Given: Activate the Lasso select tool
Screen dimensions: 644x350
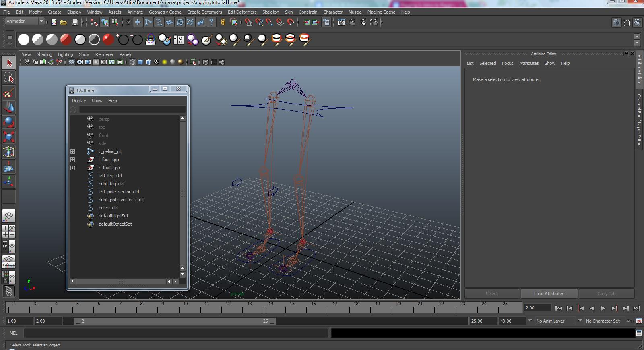Looking at the screenshot, I should click(9, 77).
